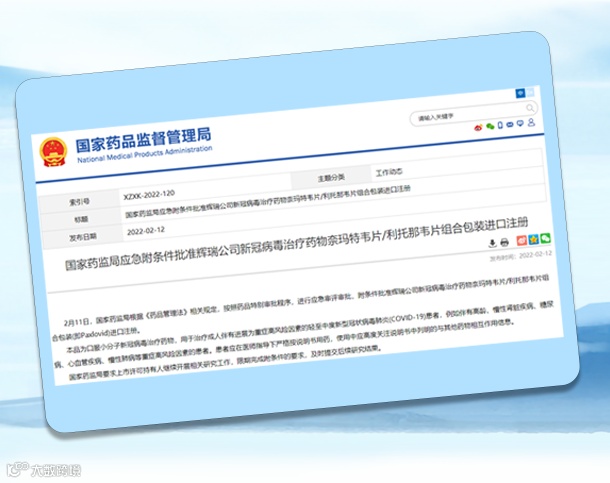This screenshot has height=483, width=610.
Task: Click the 工作动态 category value
Action: tap(389, 172)
